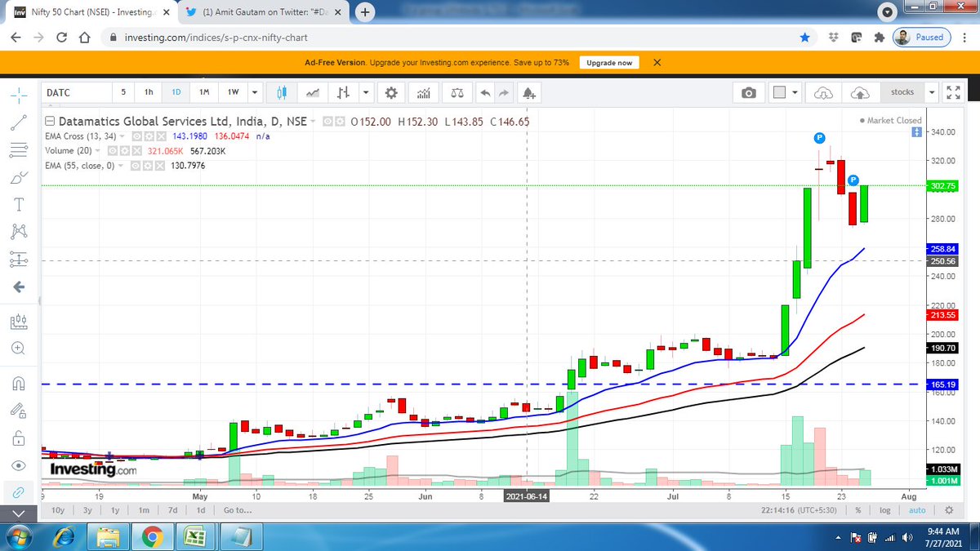Open the Go to... date selector

coord(237,509)
